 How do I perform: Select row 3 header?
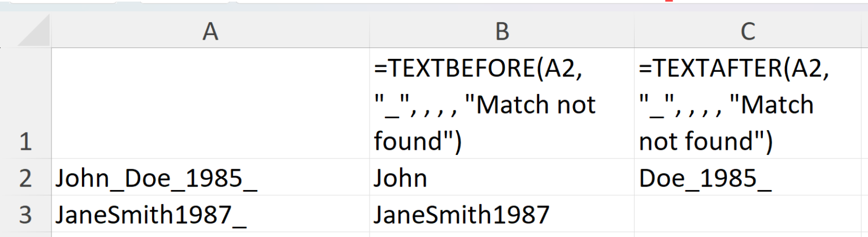click(x=25, y=214)
